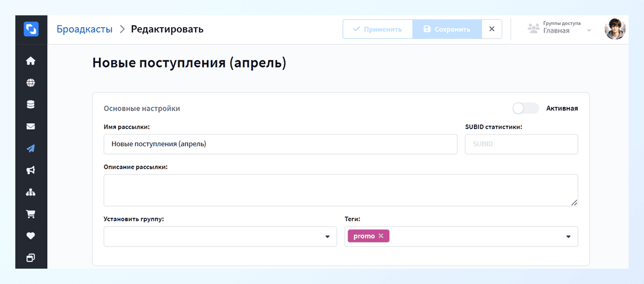Viewport: 644px width, 284px height.
Task: Open the megaphone icon in sidebar
Action: pyautogui.click(x=31, y=170)
